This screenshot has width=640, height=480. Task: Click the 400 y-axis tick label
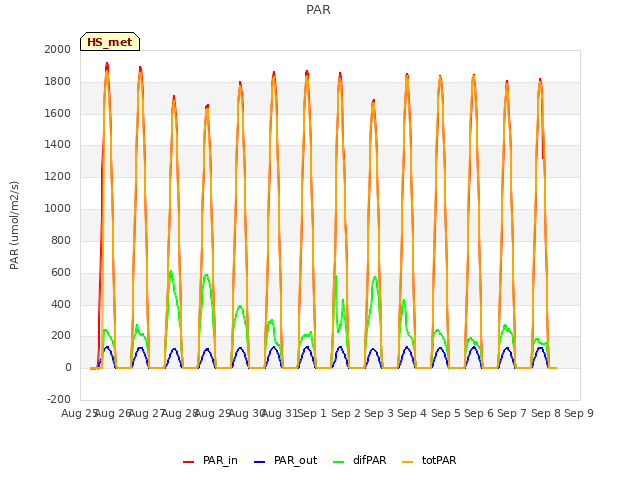61,304
